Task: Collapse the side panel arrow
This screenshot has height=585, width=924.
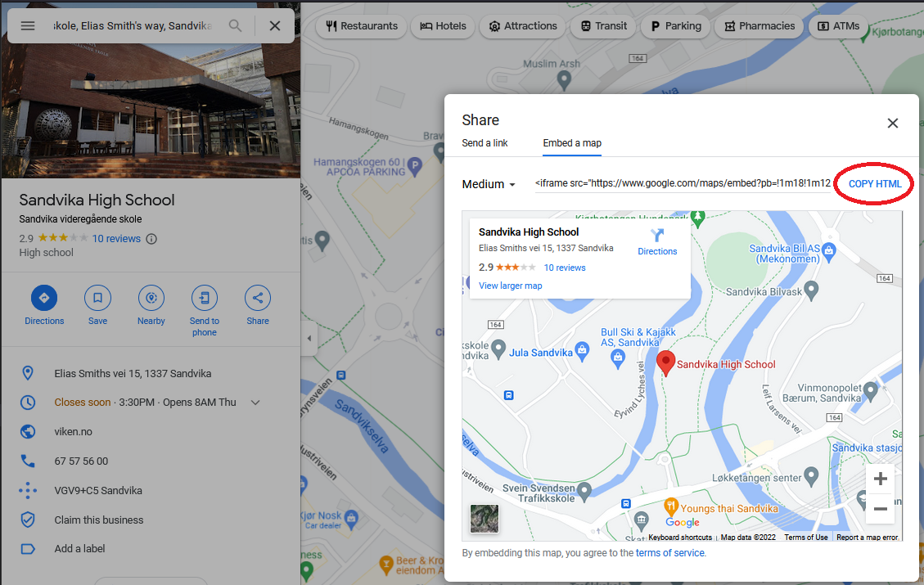Action: click(309, 338)
